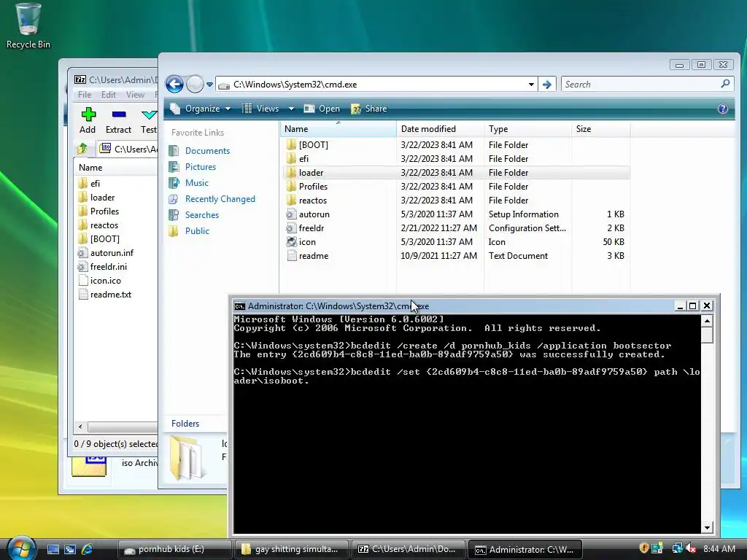Select the loader folder in Explorer list
This screenshot has height=560, width=747.
click(457, 172)
